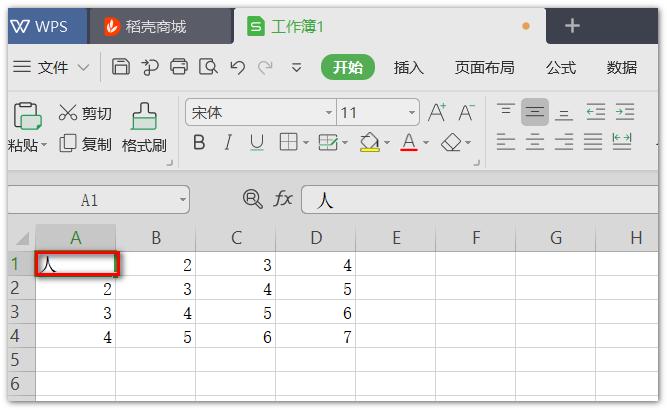Screen dimensions: 667x410
Task: Increase font size with A+ icon
Action: [x=437, y=112]
